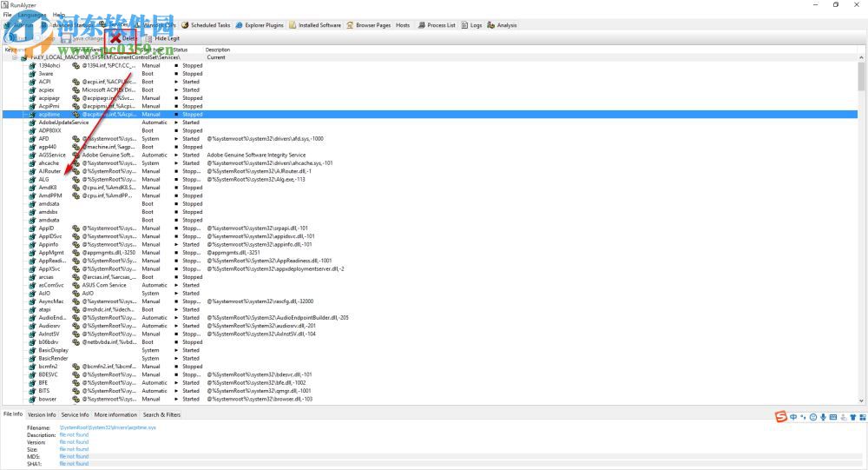Click the Logs document icon
Viewport: 868px width, 470px height.
click(x=464, y=25)
